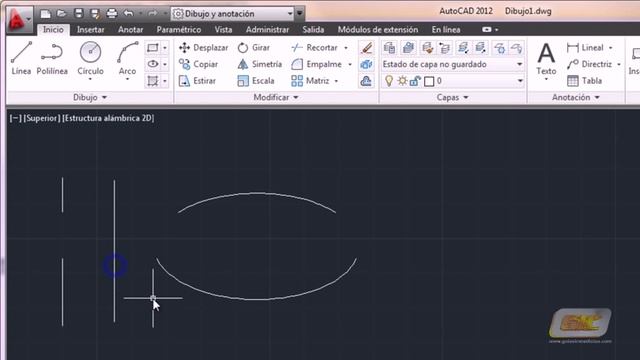Switch to the Vista ribbon tab
Viewport: 640px width, 360px height.
[223, 30]
